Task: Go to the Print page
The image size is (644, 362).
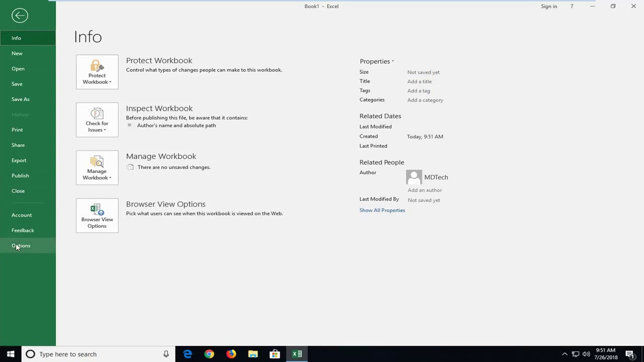Action: coord(28,130)
